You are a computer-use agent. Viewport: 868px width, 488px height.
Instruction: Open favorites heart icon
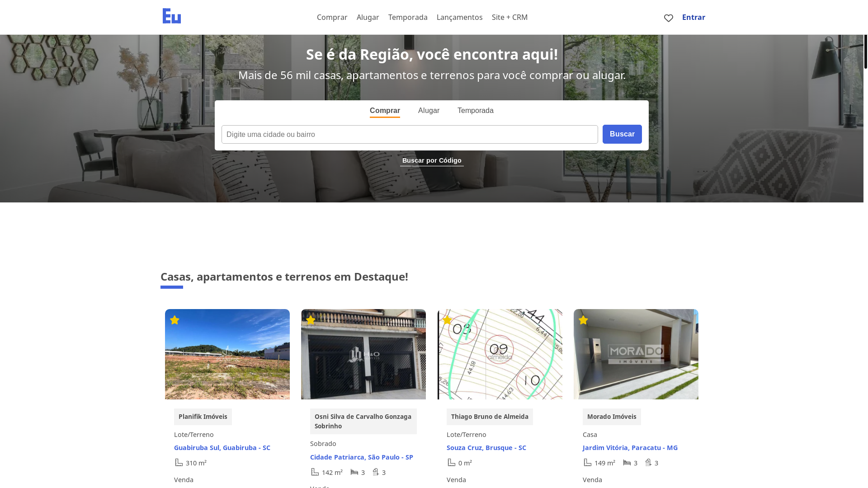point(669,18)
